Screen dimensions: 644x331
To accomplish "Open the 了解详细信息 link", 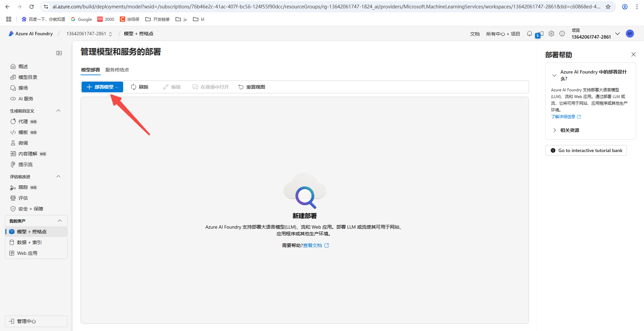I will point(566,117).
